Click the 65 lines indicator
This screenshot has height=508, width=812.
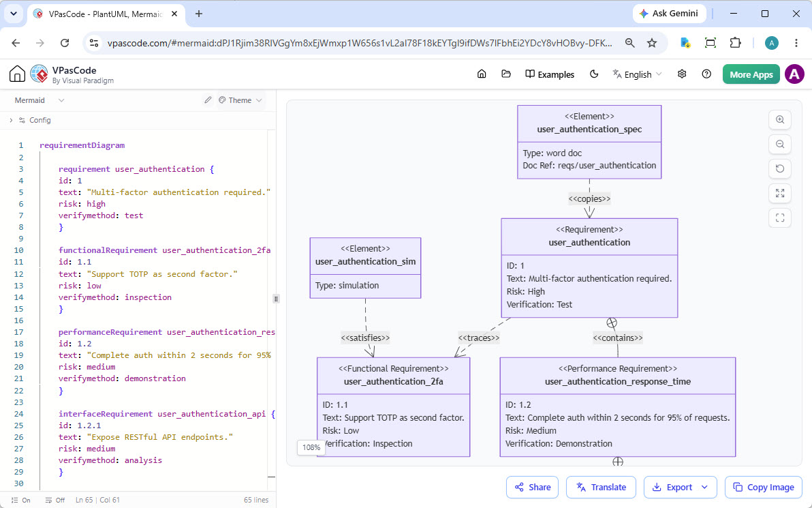(x=256, y=500)
